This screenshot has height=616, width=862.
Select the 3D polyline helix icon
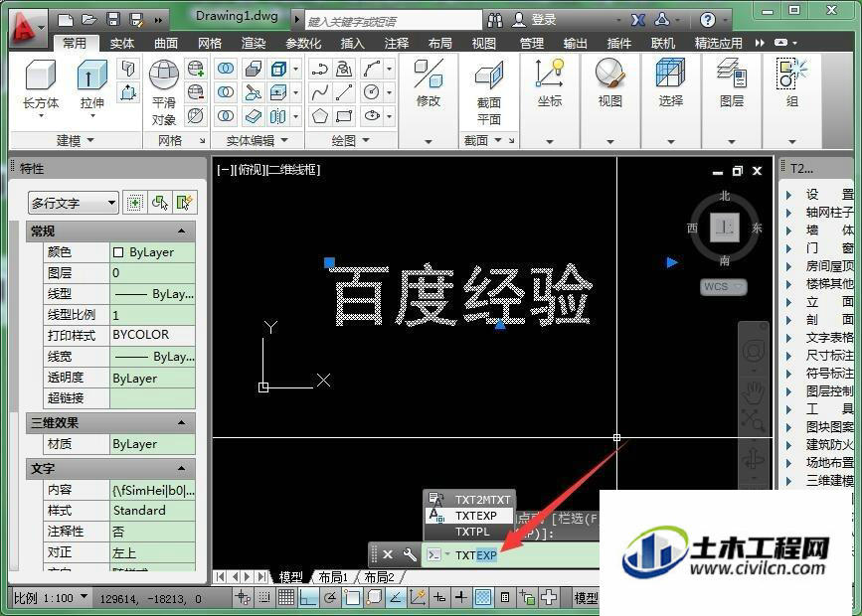(x=344, y=69)
